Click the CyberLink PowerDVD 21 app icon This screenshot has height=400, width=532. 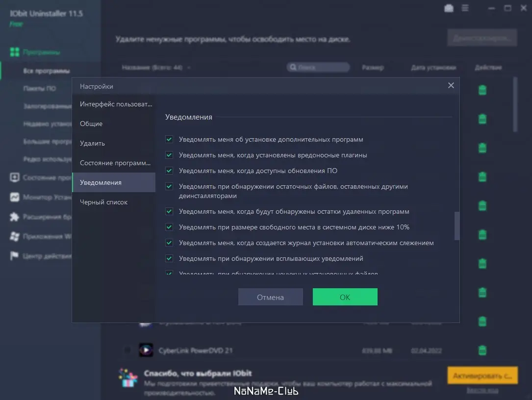[x=146, y=350]
